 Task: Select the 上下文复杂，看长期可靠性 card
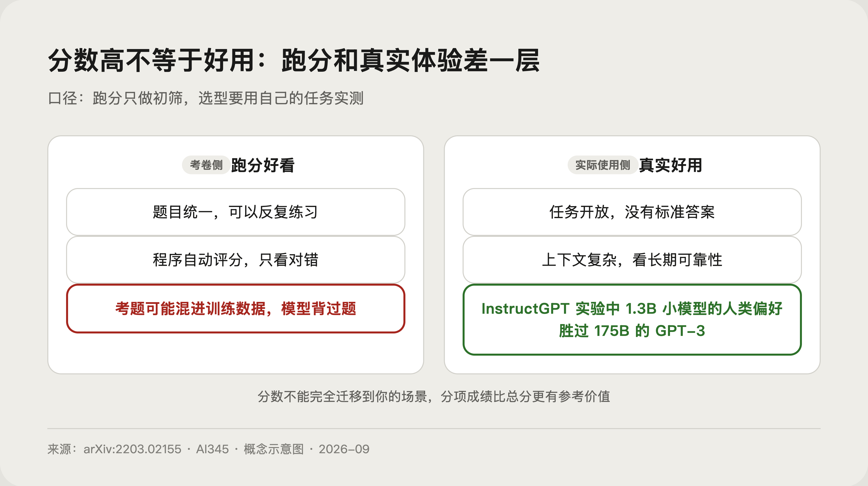click(x=632, y=260)
